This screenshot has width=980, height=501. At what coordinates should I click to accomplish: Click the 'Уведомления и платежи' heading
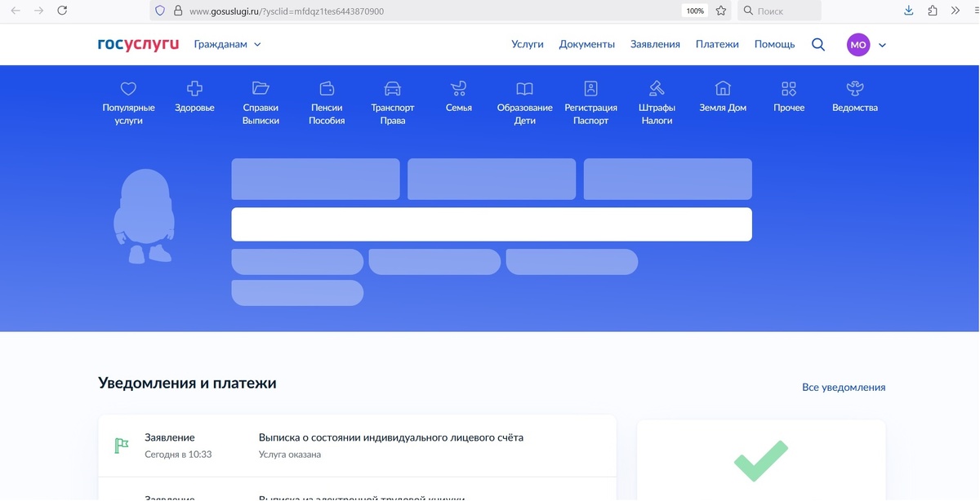(187, 383)
